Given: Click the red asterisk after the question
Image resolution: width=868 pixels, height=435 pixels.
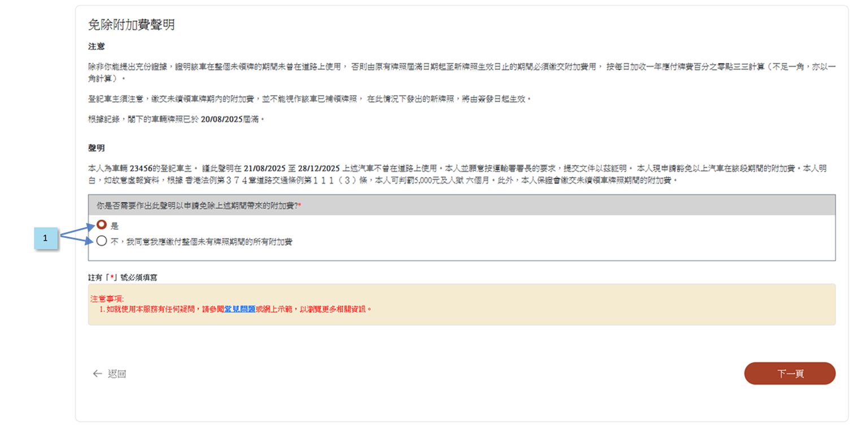Looking at the screenshot, I should pos(300,206).
